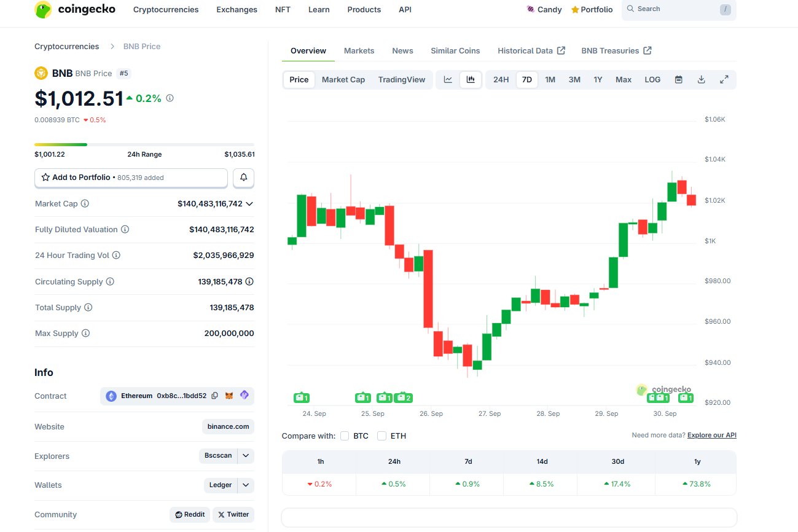This screenshot has height=532, width=798.
Task: Enable BTC comparison checkbox
Action: coord(345,436)
